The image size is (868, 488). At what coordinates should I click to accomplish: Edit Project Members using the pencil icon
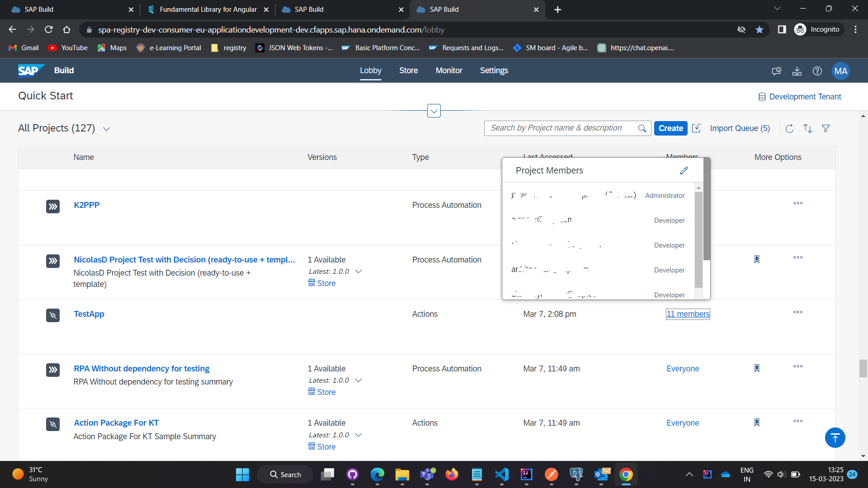point(684,170)
